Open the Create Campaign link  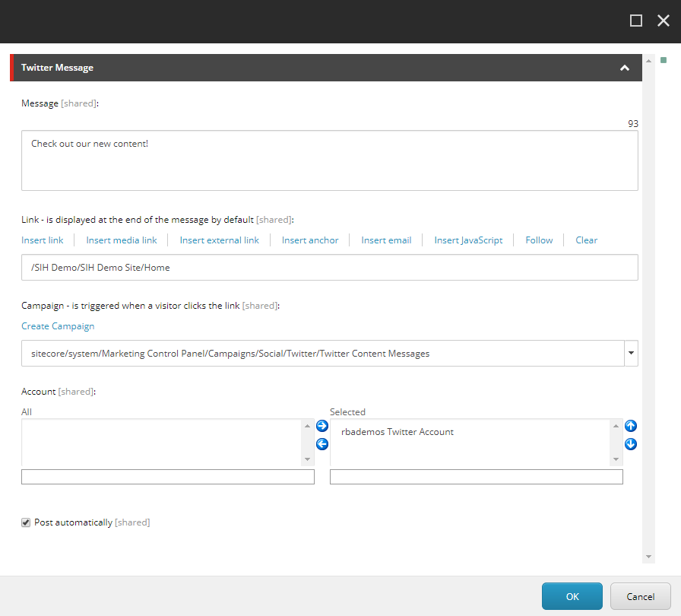[x=58, y=325]
